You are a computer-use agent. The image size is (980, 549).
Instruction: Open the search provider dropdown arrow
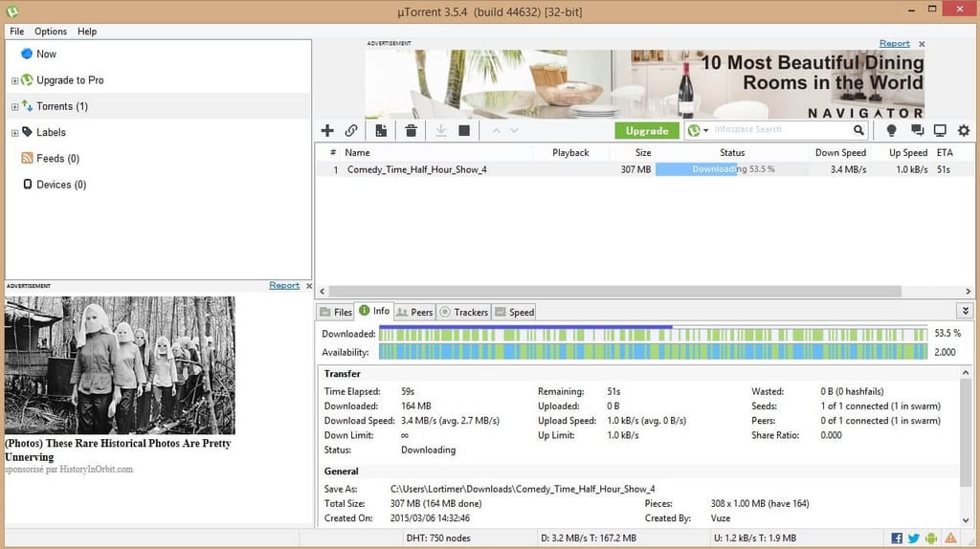coord(705,130)
